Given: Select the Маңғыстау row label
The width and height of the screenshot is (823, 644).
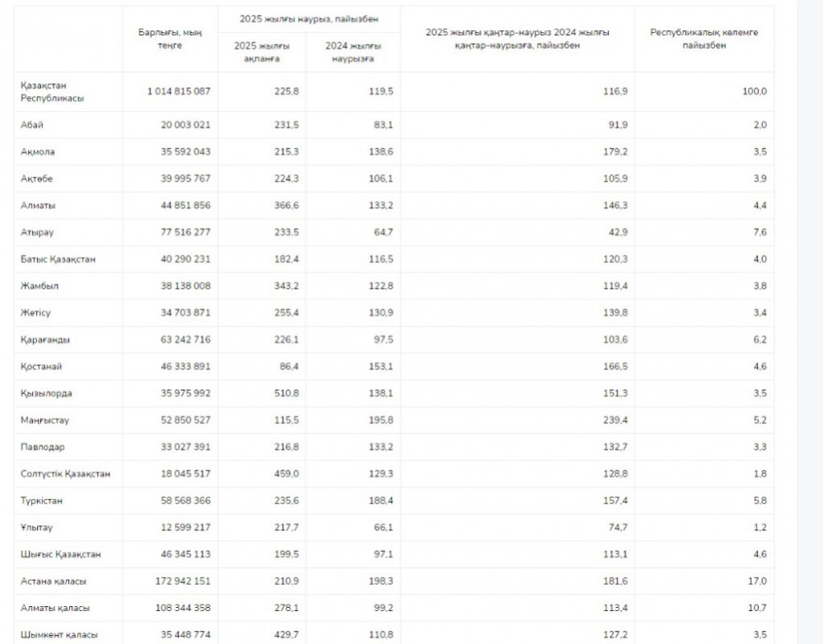Looking at the screenshot, I should point(44,420).
